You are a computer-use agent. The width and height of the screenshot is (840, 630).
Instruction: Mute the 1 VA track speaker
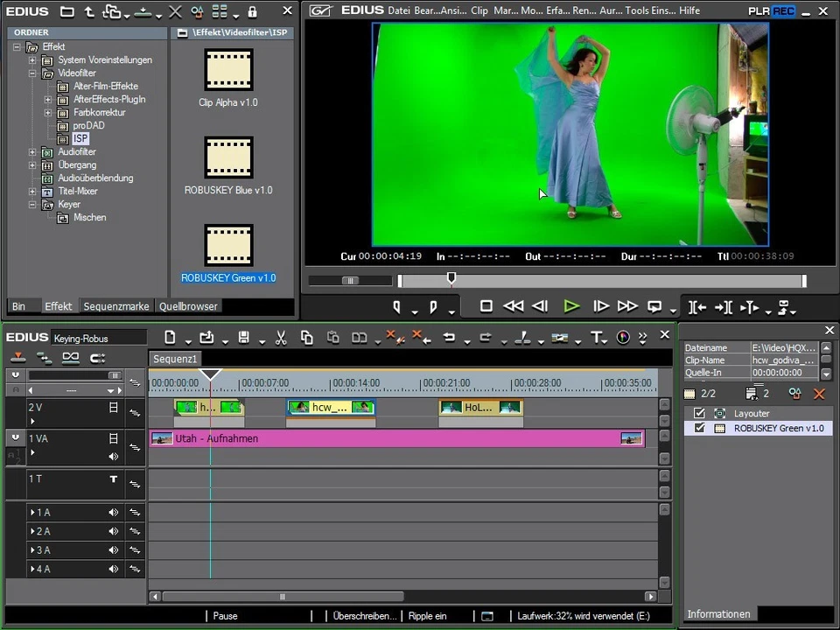tap(113, 457)
